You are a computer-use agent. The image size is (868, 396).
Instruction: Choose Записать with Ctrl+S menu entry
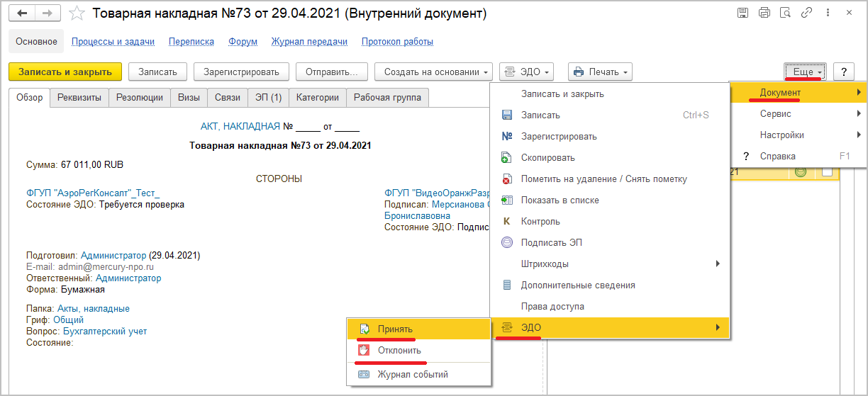point(610,115)
